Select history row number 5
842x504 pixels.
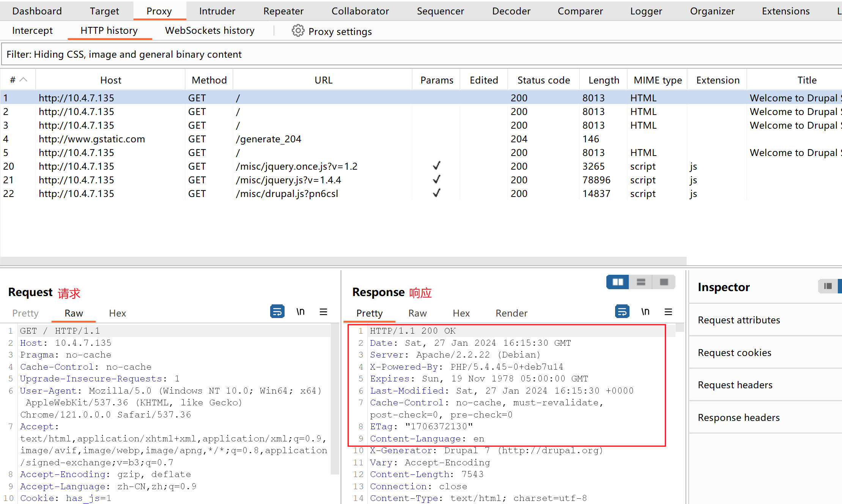coord(421,153)
